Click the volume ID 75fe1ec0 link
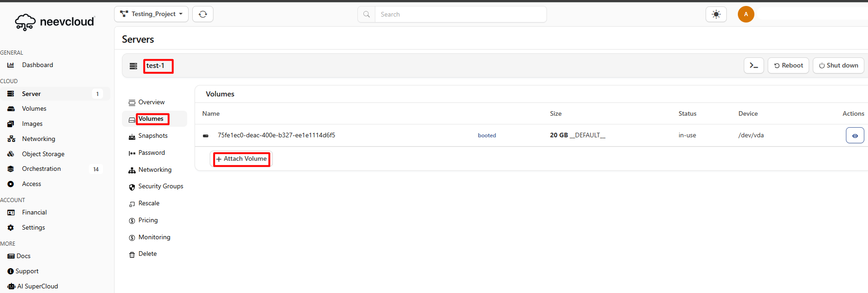The width and height of the screenshot is (868, 293). click(276, 135)
